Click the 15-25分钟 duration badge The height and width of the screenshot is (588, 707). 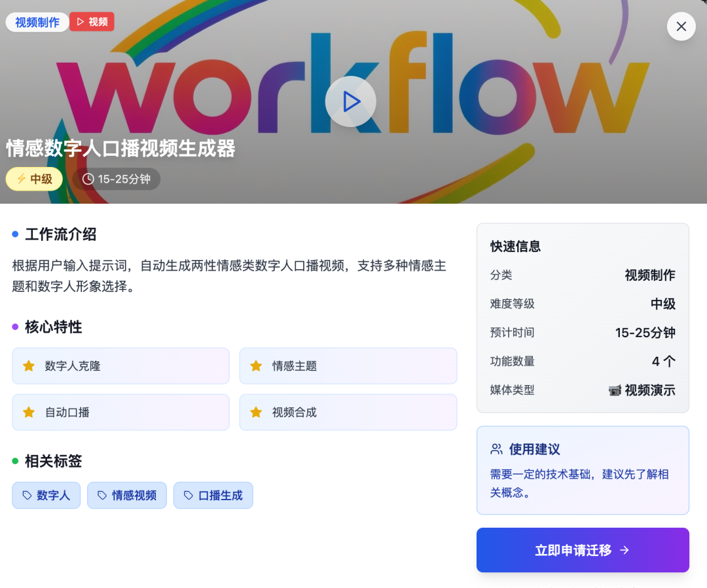pyautogui.click(x=117, y=179)
